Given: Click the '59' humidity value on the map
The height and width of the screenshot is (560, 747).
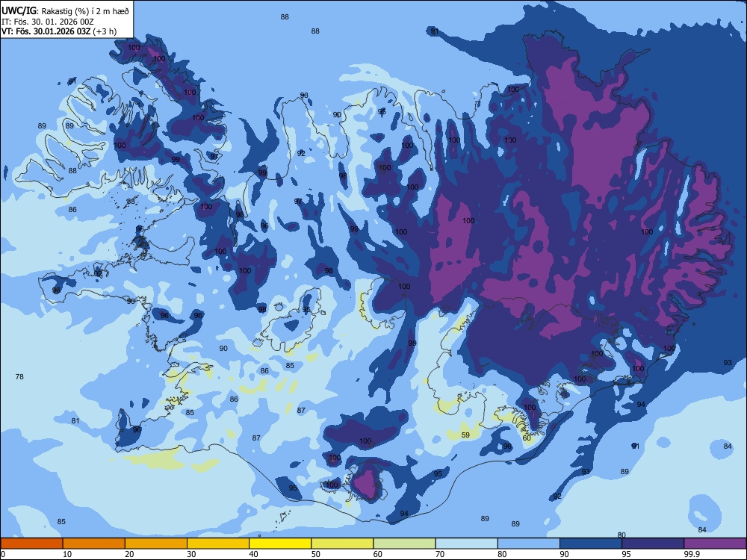Looking at the screenshot, I should click(x=465, y=435).
